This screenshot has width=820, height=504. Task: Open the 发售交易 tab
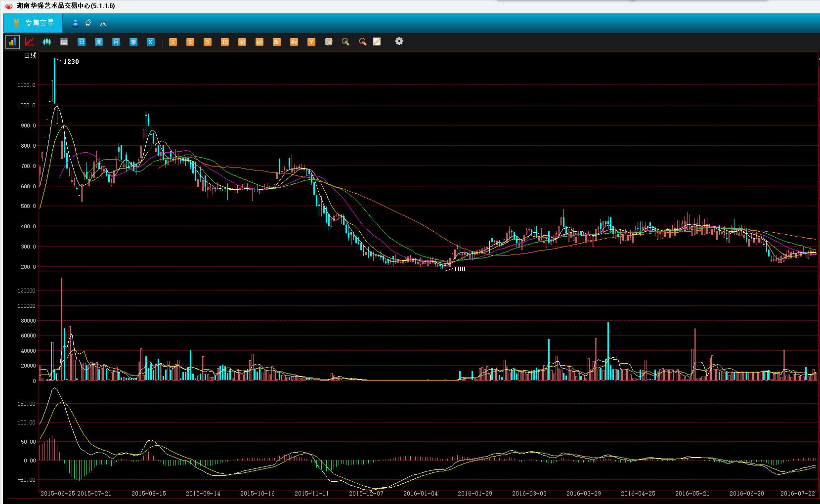33,23
